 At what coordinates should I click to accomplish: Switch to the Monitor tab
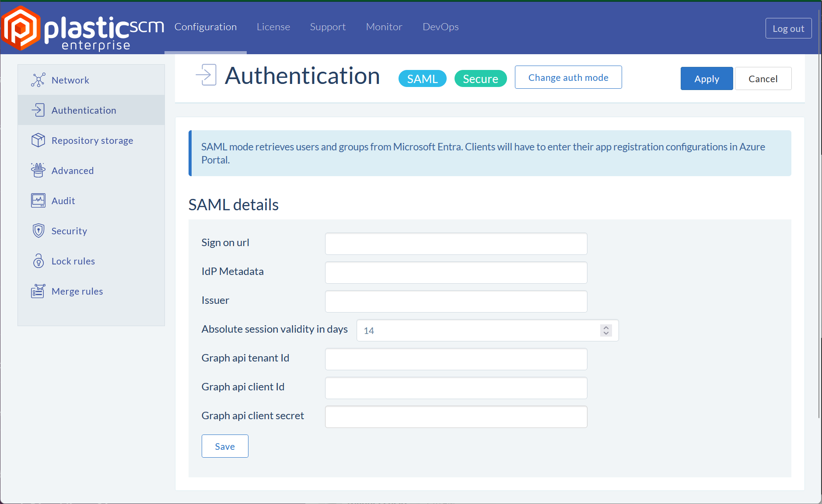pos(384,27)
